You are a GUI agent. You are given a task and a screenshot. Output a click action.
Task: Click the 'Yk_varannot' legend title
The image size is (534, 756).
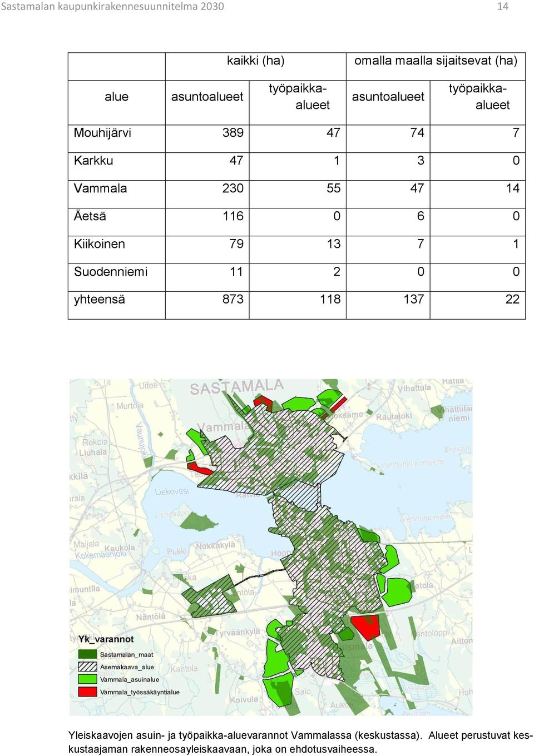point(106,639)
